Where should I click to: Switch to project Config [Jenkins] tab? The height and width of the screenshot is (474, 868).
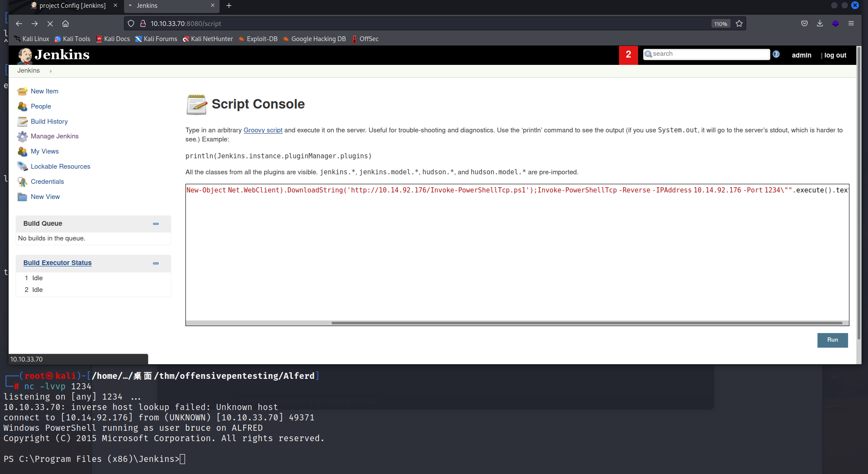click(x=73, y=6)
